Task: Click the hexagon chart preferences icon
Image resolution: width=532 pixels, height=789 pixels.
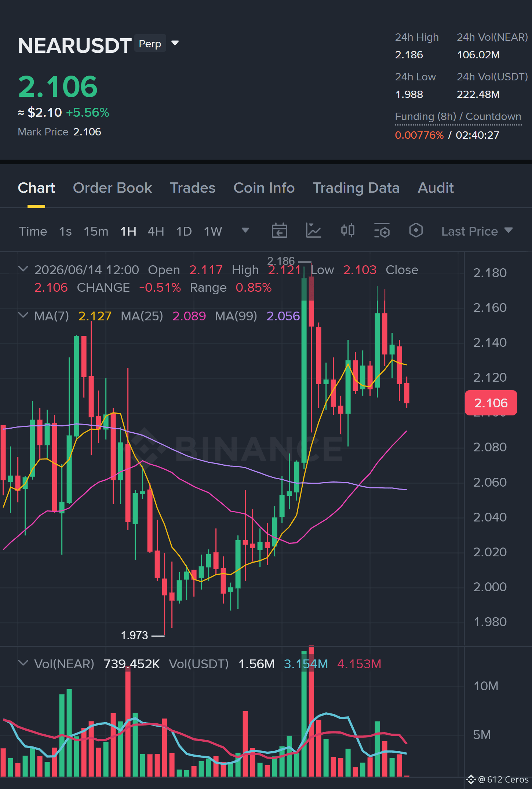Action: click(416, 230)
